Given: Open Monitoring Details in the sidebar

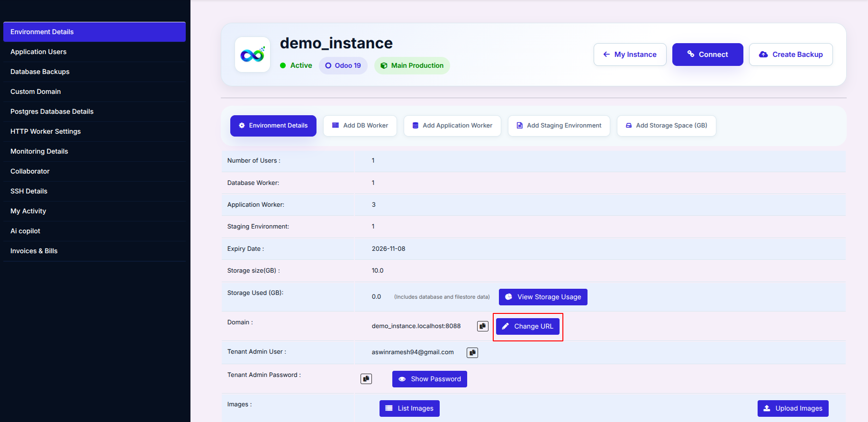Looking at the screenshot, I should click(94, 151).
